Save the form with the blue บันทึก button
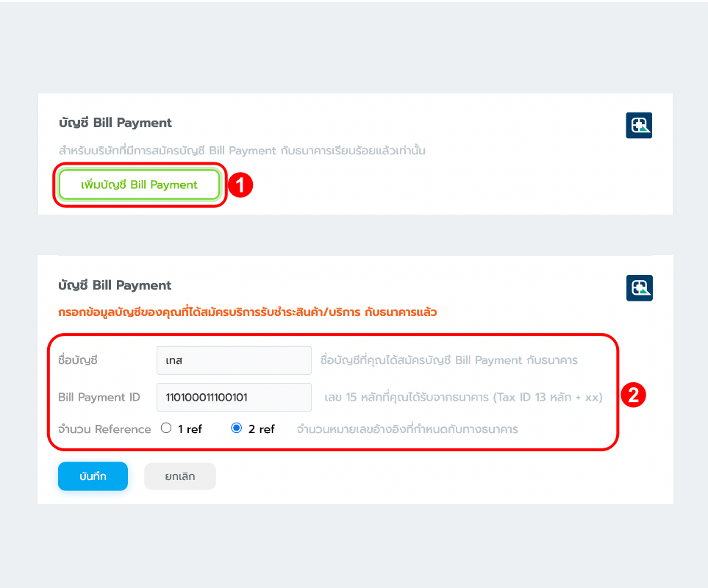This screenshot has width=708, height=588. 93,476
